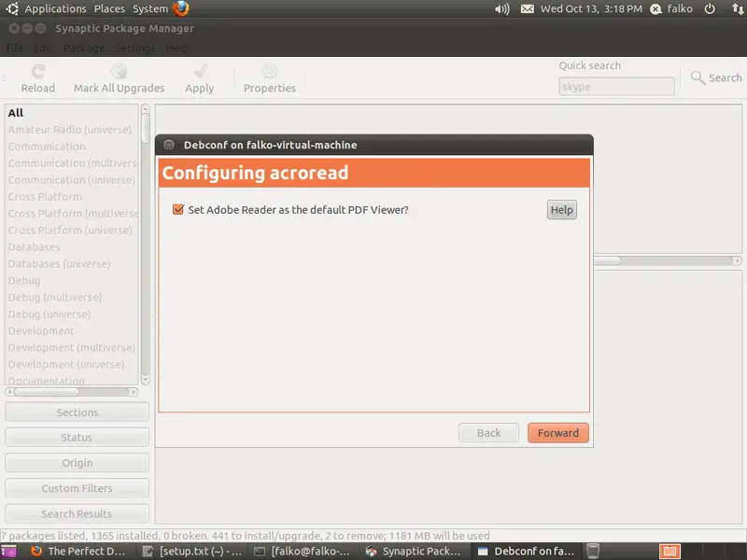Screen dimensions: 747x560
Task: Open the volume control icon
Action: point(502,9)
